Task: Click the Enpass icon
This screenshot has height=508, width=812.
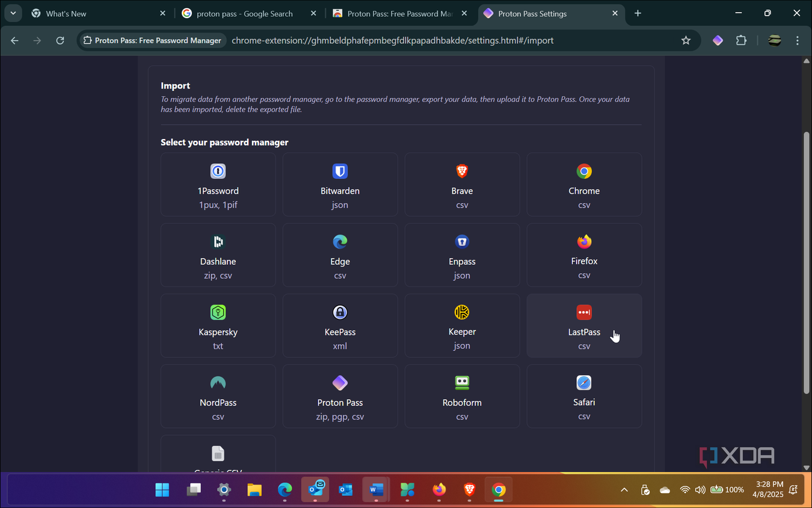Action: (x=462, y=242)
